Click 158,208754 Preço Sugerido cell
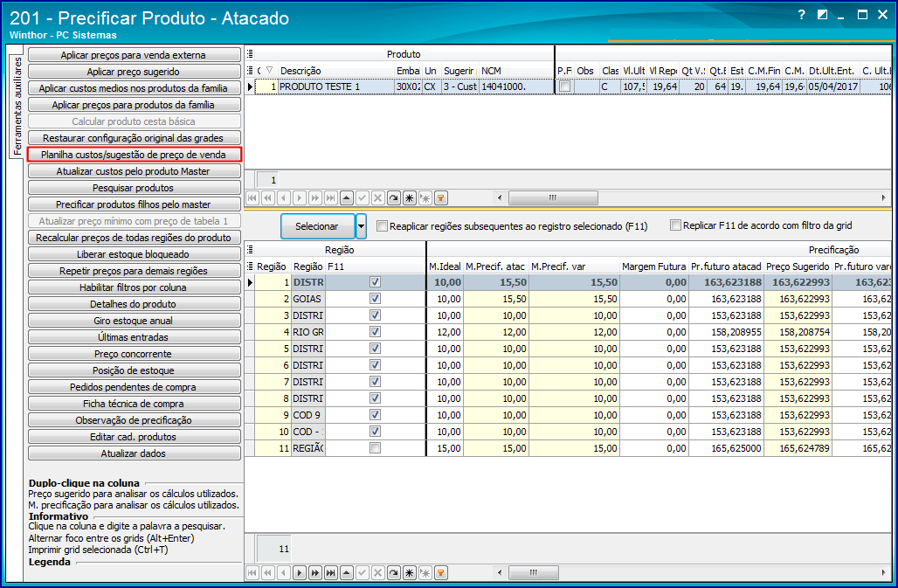The height and width of the screenshot is (588, 898). click(x=798, y=331)
